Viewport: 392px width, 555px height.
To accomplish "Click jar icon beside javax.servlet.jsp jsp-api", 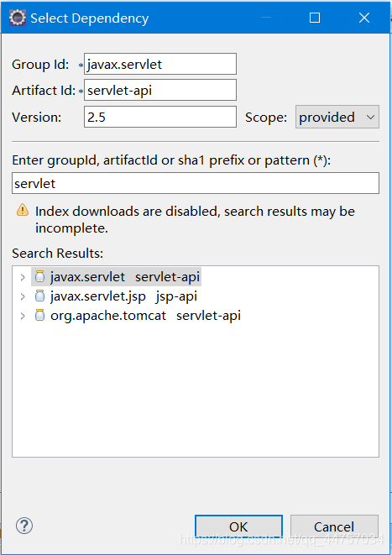I will point(40,296).
